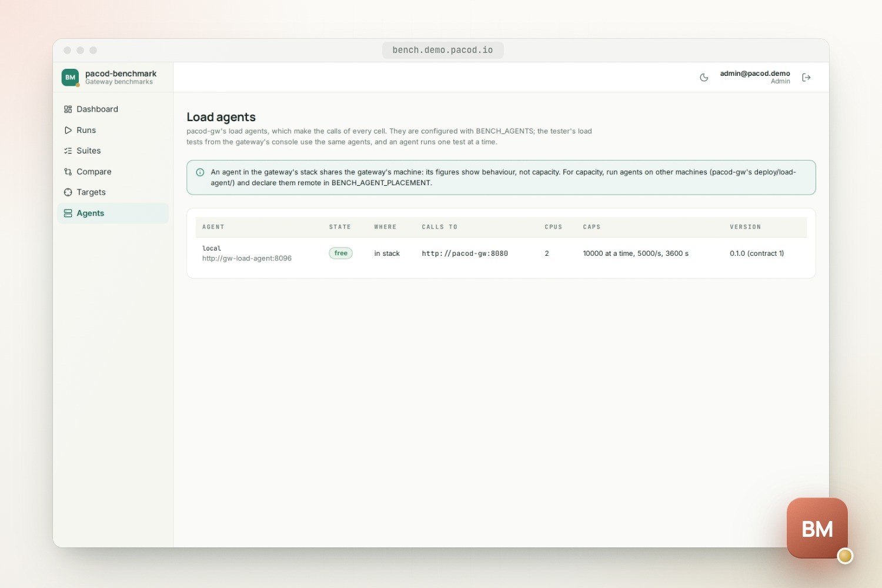Click the BM logo in sidebar header
Image resolution: width=882 pixels, height=588 pixels.
pos(71,78)
